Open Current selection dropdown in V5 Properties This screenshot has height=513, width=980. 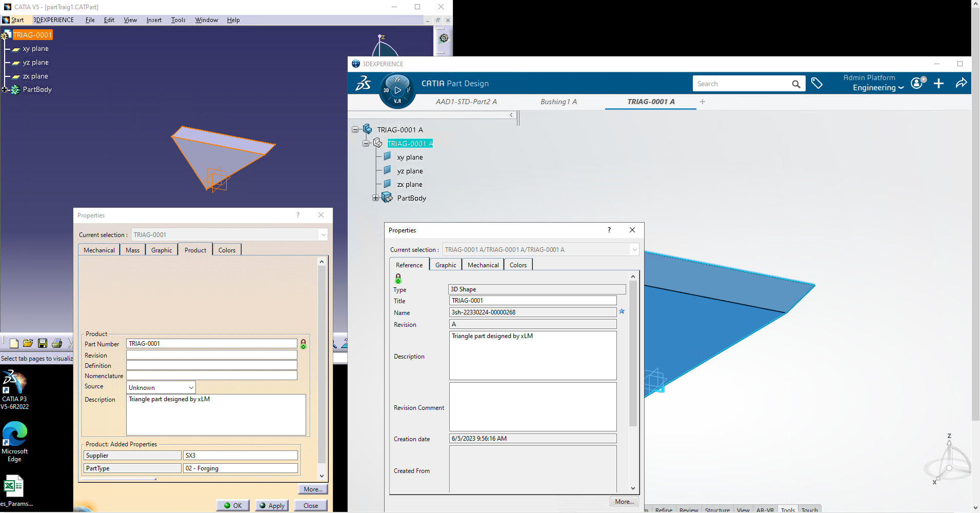click(x=323, y=235)
